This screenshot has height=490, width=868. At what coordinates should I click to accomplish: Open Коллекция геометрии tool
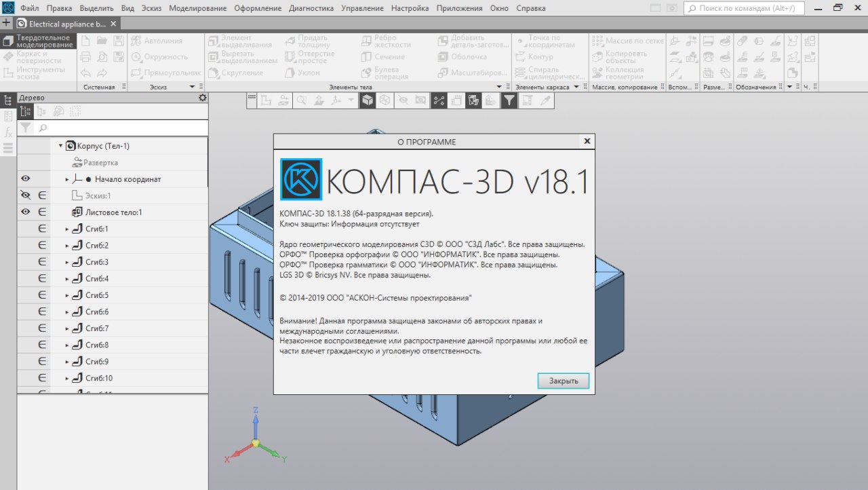coord(618,73)
